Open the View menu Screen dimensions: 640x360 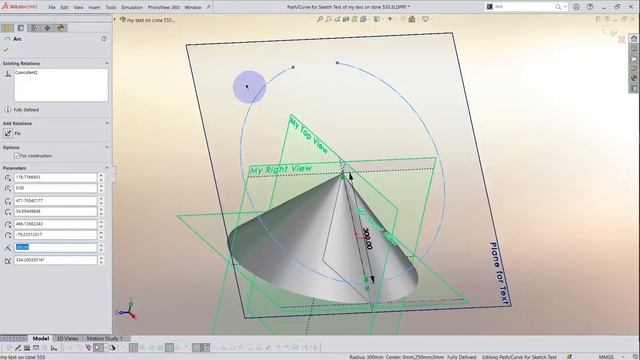(78, 7)
